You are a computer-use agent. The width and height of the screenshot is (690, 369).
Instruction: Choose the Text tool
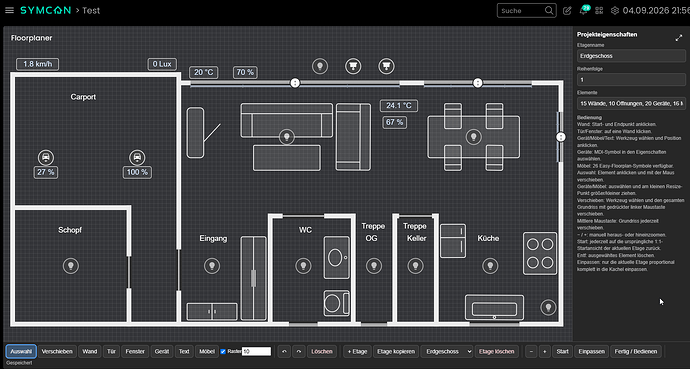[184, 351]
